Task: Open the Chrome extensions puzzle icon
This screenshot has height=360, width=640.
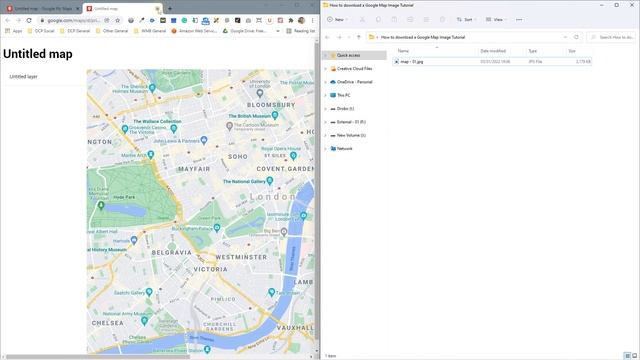Action: [291, 20]
